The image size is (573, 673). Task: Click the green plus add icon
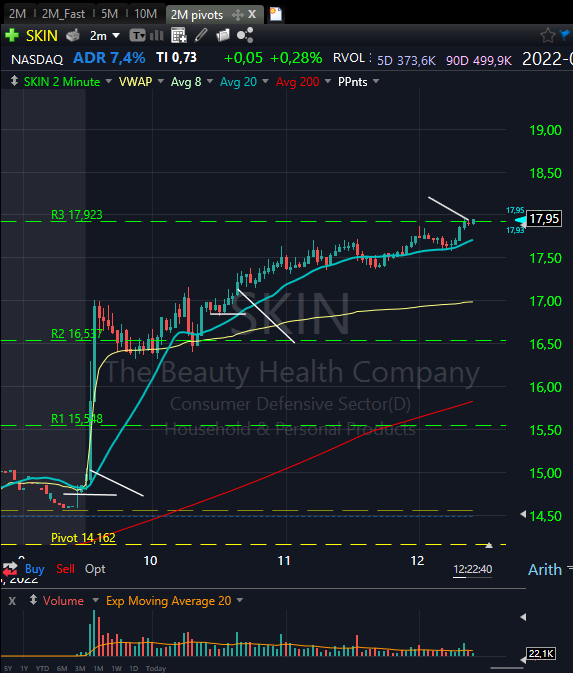12,35
